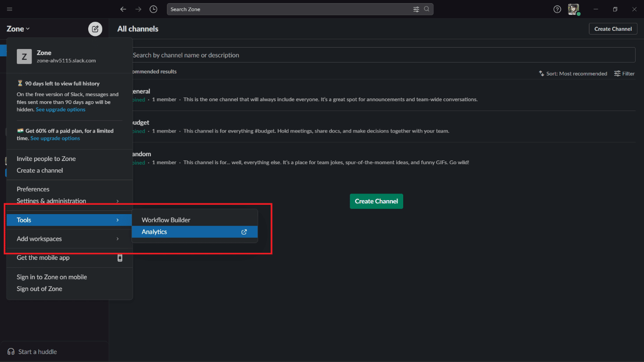Expand the Zone workspace name dropdown
The width and height of the screenshot is (644, 362).
coord(18,29)
